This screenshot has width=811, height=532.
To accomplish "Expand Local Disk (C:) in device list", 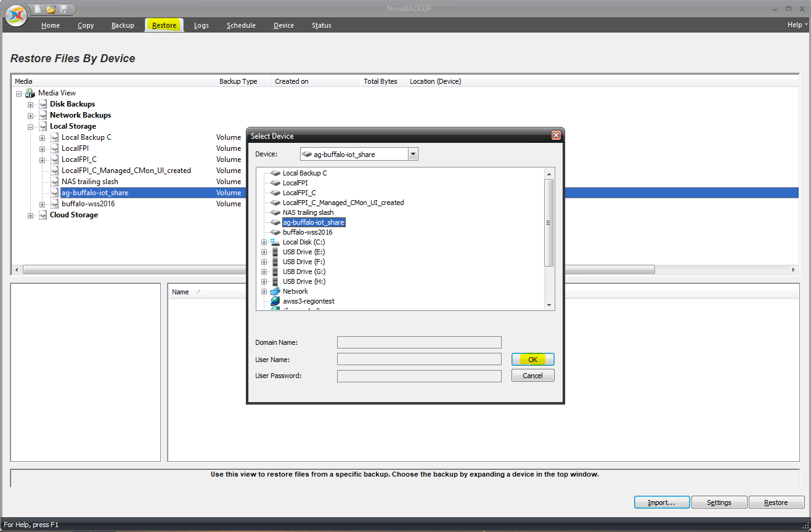I will pos(264,242).
